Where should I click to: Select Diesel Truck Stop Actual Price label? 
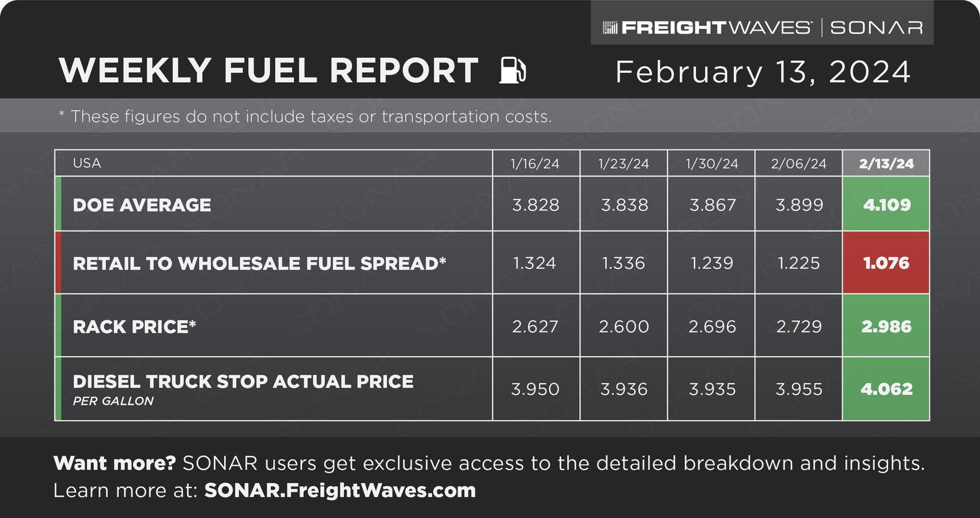tap(243, 381)
